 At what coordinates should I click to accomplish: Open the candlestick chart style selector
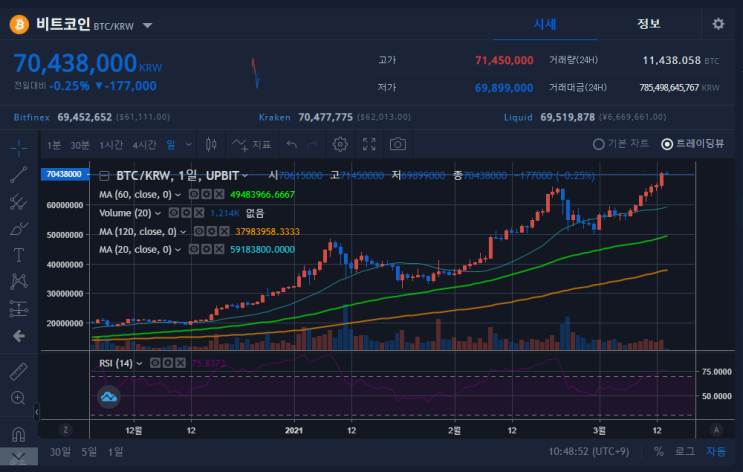211,144
